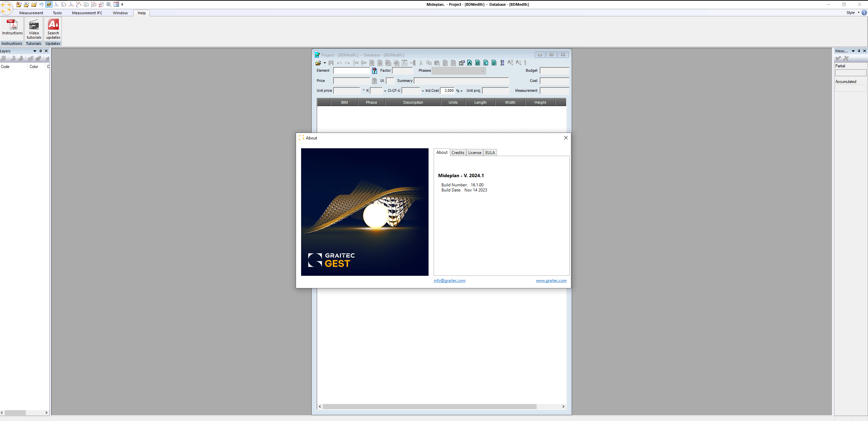Click the Partial value field
868x421 pixels.
pyautogui.click(x=851, y=73)
